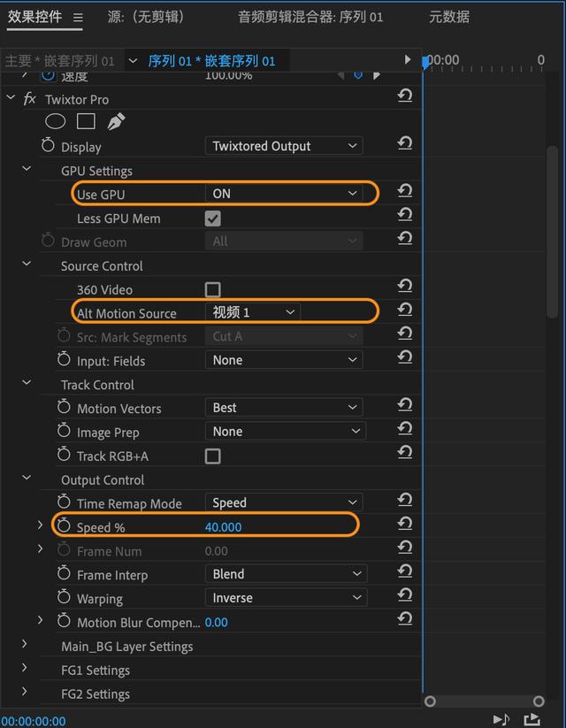Reset the Warping parameter
This screenshot has height=728, width=566.
click(405, 594)
